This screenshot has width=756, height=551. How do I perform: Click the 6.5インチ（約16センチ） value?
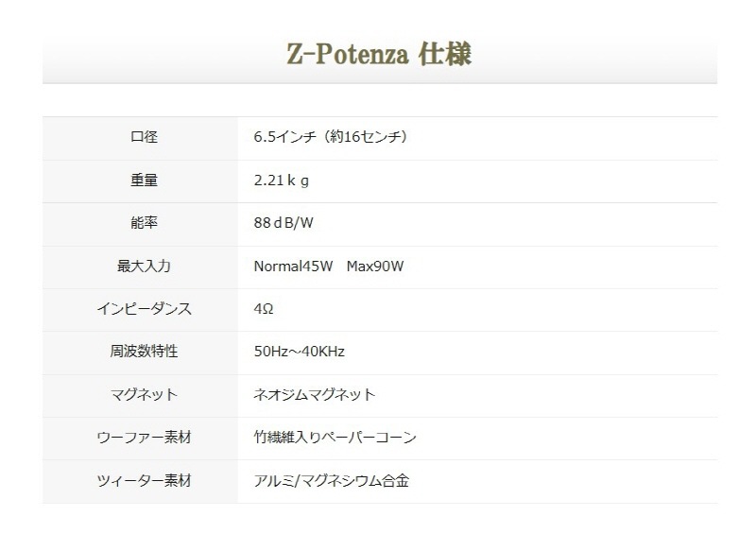tap(330, 137)
